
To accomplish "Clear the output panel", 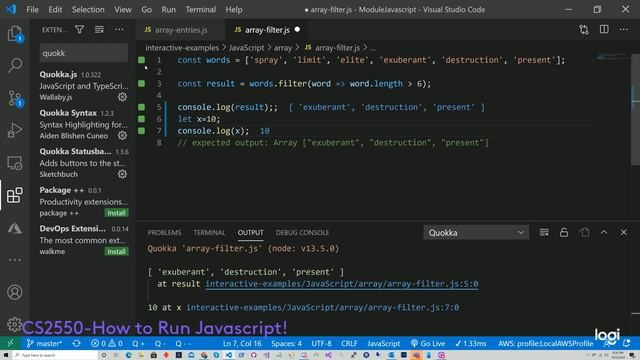I will click(x=544, y=232).
